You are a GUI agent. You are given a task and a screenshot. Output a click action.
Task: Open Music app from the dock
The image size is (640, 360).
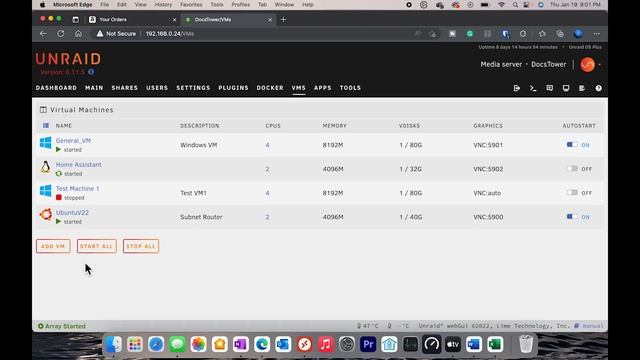tap(326, 344)
